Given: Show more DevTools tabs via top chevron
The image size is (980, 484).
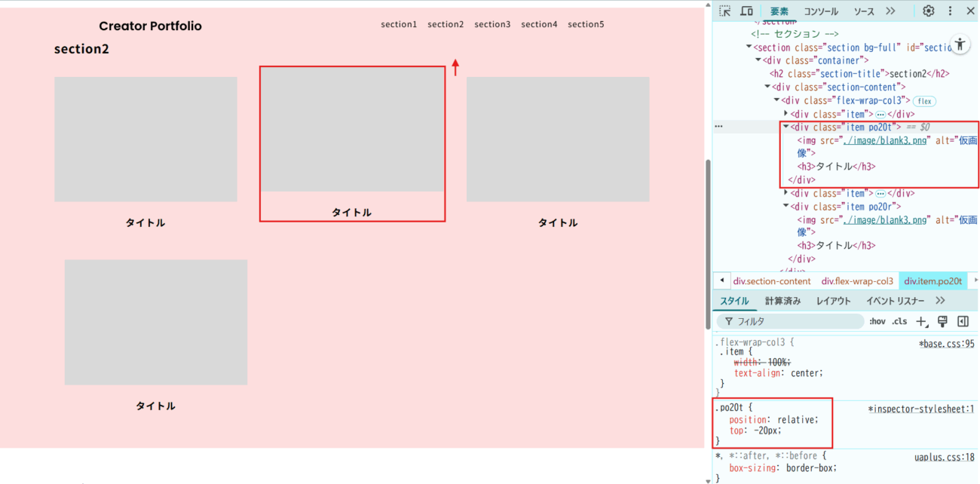Looking at the screenshot, I should pyautogui.click(x=890, y=11).
